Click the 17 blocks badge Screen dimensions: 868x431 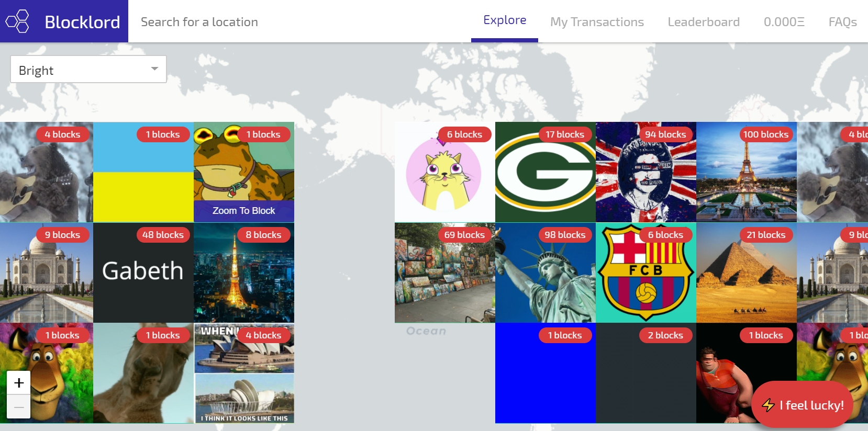click(x=565, y=134)
